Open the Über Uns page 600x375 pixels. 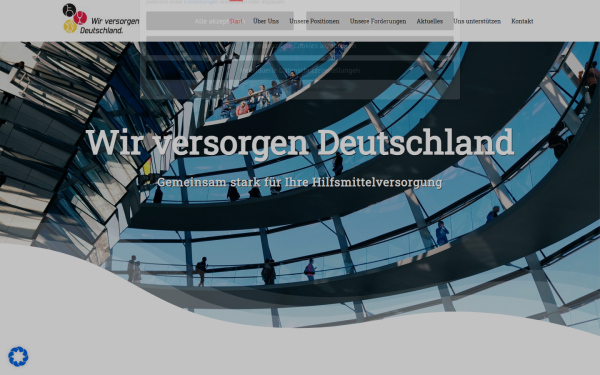click(266, 21)
